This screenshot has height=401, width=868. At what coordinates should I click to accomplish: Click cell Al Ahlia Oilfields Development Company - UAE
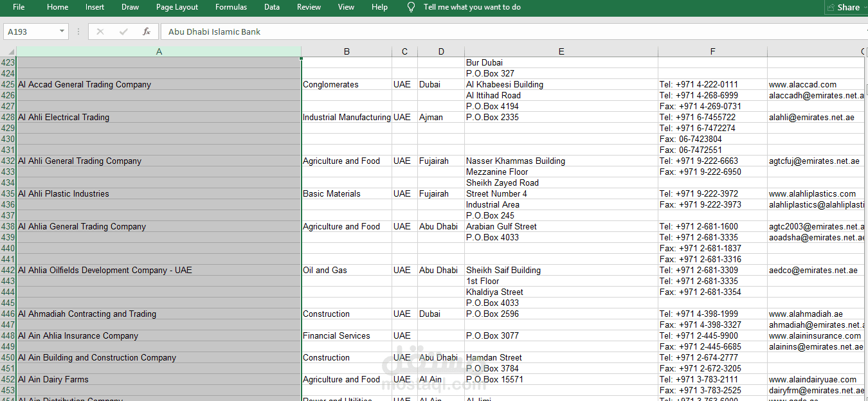coord(159,270)
